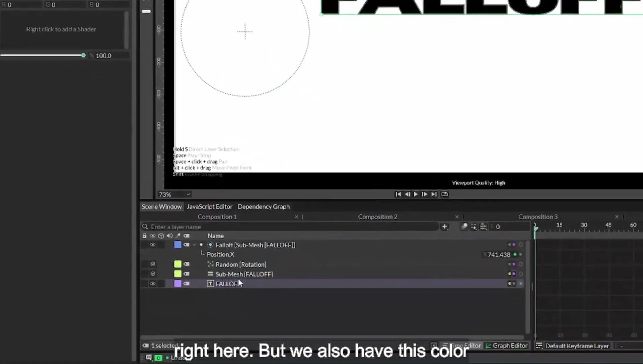Click the shader opacity slider handle
This screenshot has height=364, width=643.
click(83, 56)
